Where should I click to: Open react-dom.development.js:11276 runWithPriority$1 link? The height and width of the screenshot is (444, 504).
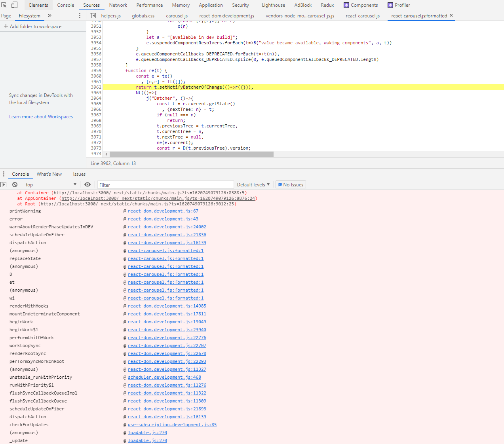167,385
